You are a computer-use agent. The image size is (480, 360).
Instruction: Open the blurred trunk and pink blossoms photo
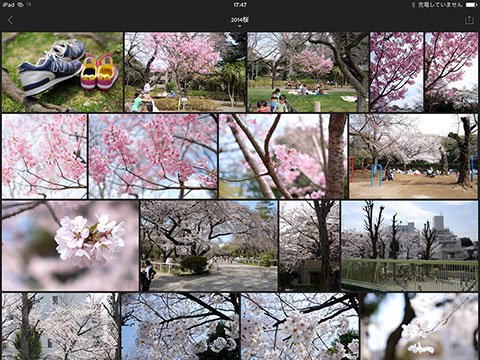click(x=283, y=156)
